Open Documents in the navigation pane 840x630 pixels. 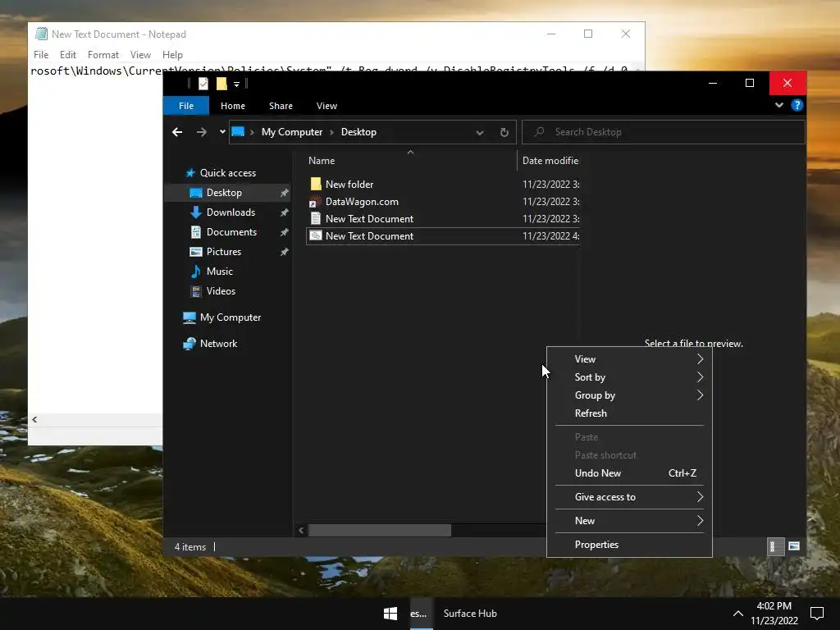(231, 232)
